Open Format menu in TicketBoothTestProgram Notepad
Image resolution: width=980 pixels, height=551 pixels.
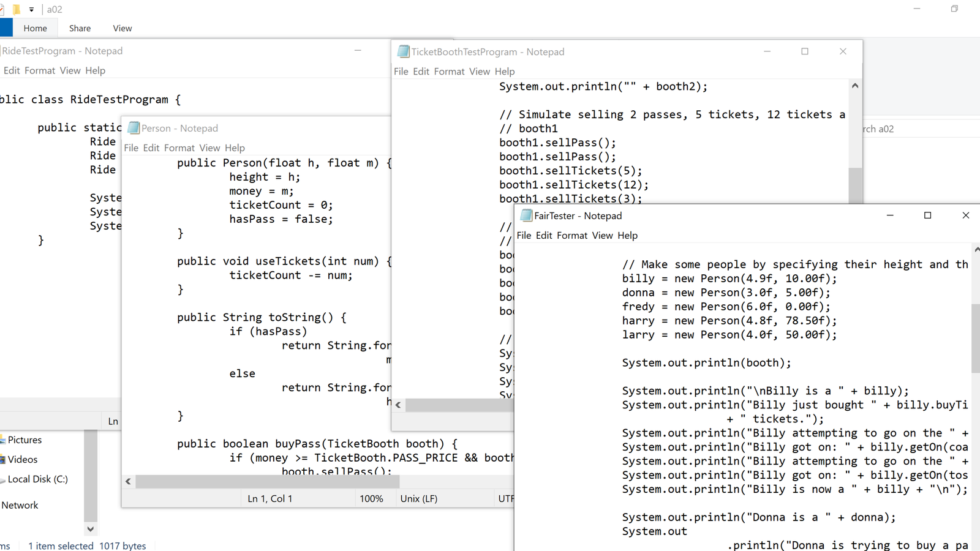pos(449,72)
